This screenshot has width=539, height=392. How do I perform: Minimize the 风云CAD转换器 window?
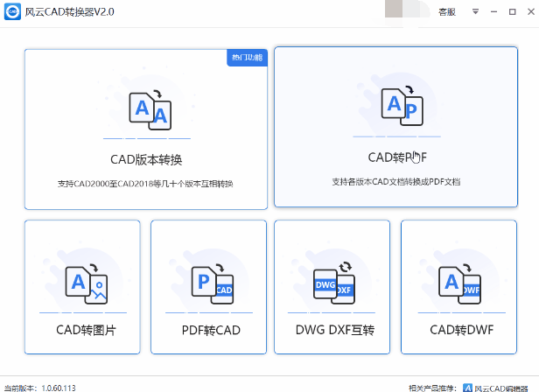[x=494, y=11]
